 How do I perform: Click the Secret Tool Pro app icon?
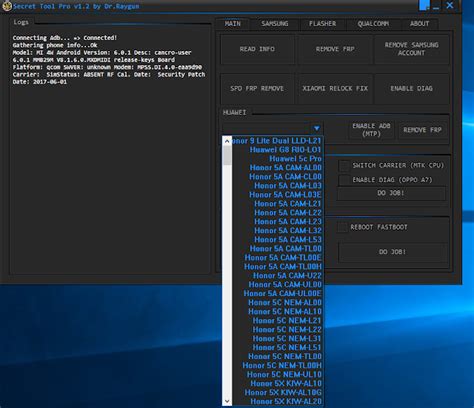point(7,6)
